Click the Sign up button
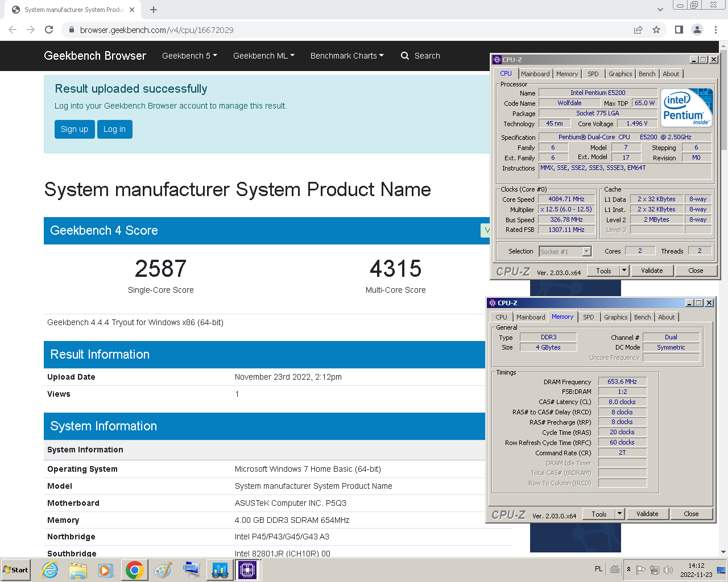 tap(75, 129)
